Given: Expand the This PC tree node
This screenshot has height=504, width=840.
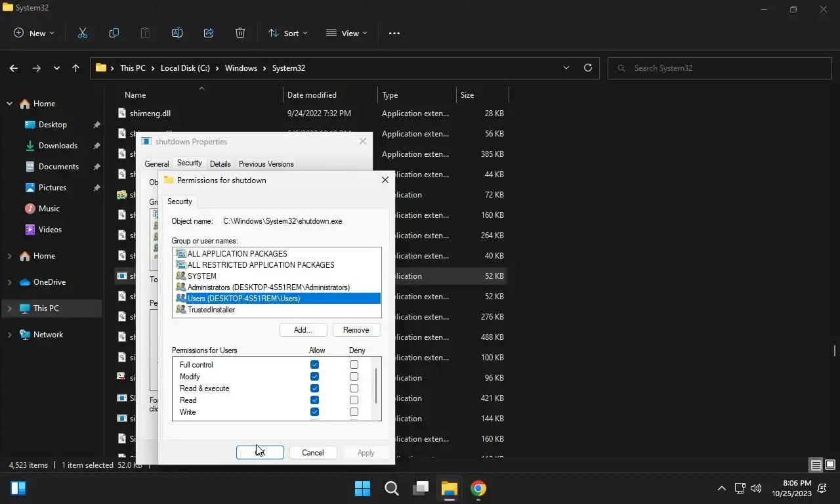Looking at the screenshot, I should pyautogui.click(x=9, y=308).
